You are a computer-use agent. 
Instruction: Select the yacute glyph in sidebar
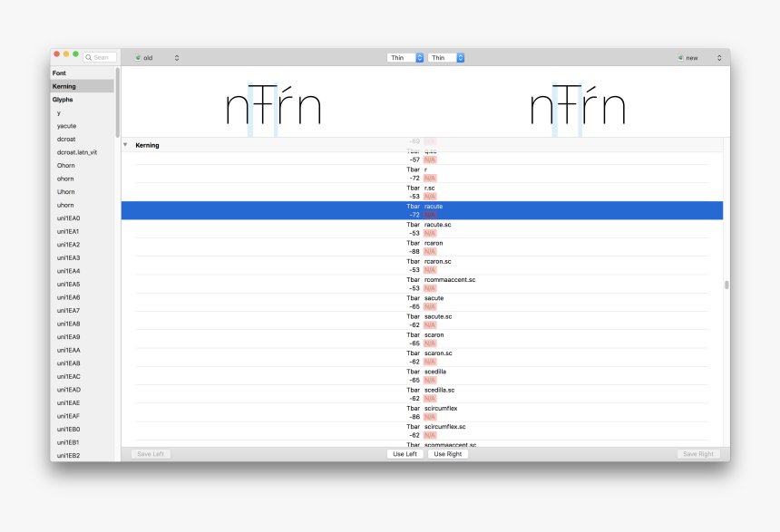click(66, 126)
